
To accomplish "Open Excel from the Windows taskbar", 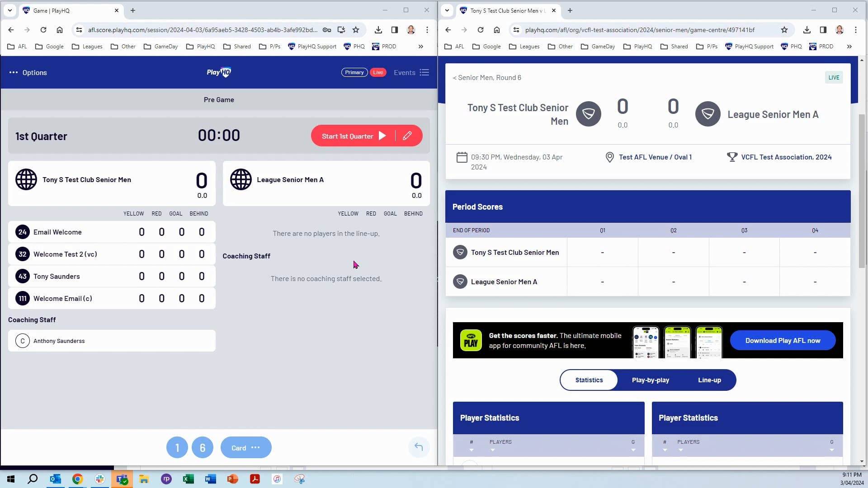I will click(x=188, y=479).
